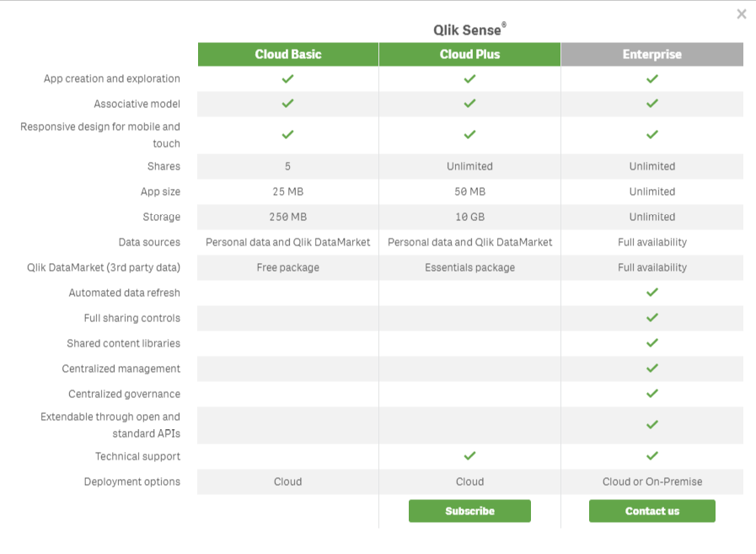Close the Qlik Sense comparison dialog

(742, 14)
